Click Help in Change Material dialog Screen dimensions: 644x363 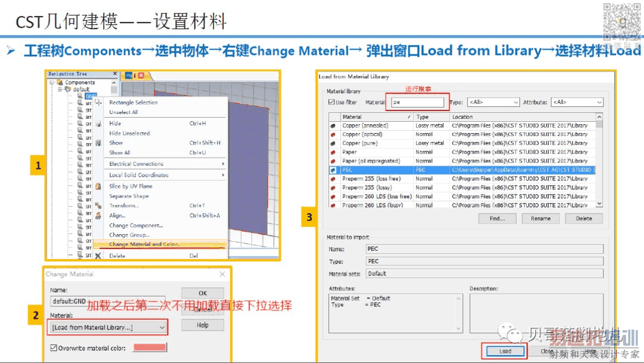pos(203,325)
